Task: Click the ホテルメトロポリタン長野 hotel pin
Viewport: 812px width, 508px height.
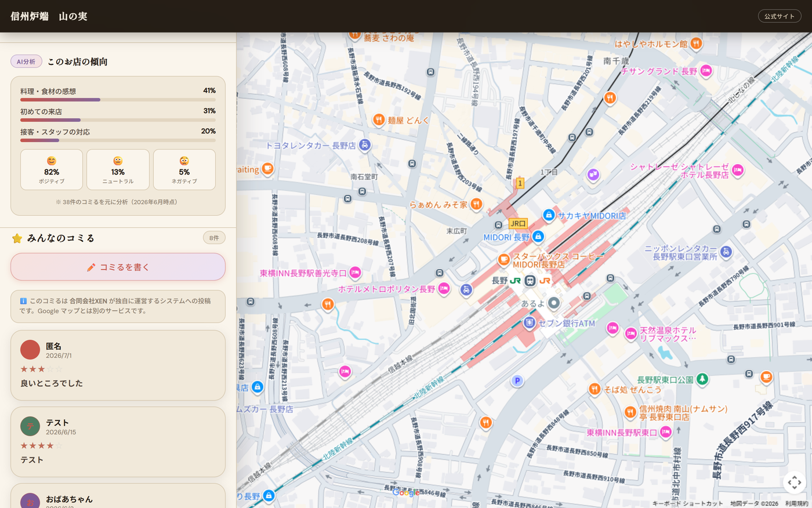Action: click(444, 288)
